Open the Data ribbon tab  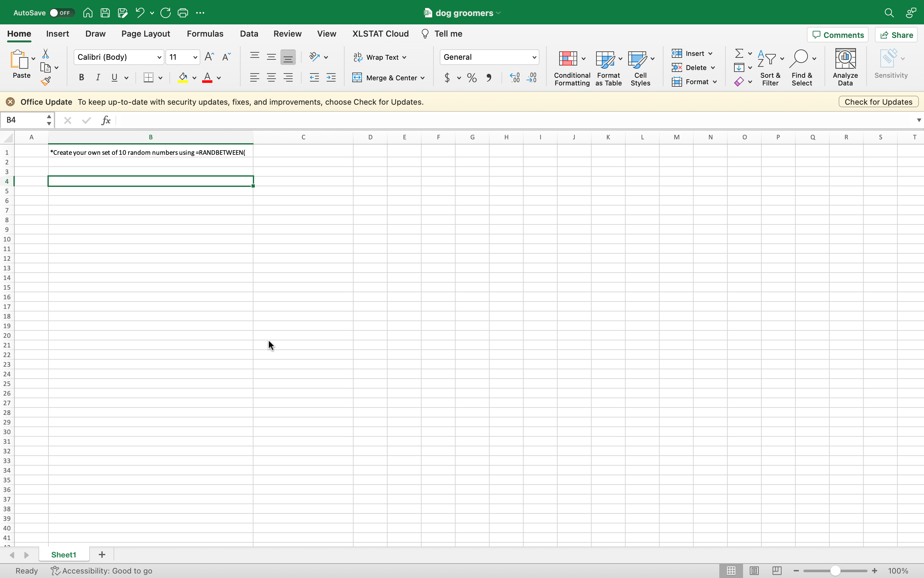[249, 34]
